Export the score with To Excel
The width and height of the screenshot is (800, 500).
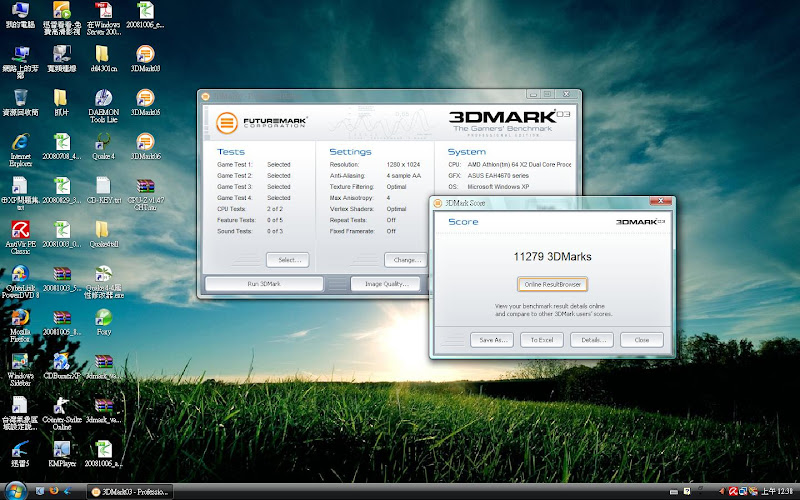pyautogui.click(x=542, y=340)
